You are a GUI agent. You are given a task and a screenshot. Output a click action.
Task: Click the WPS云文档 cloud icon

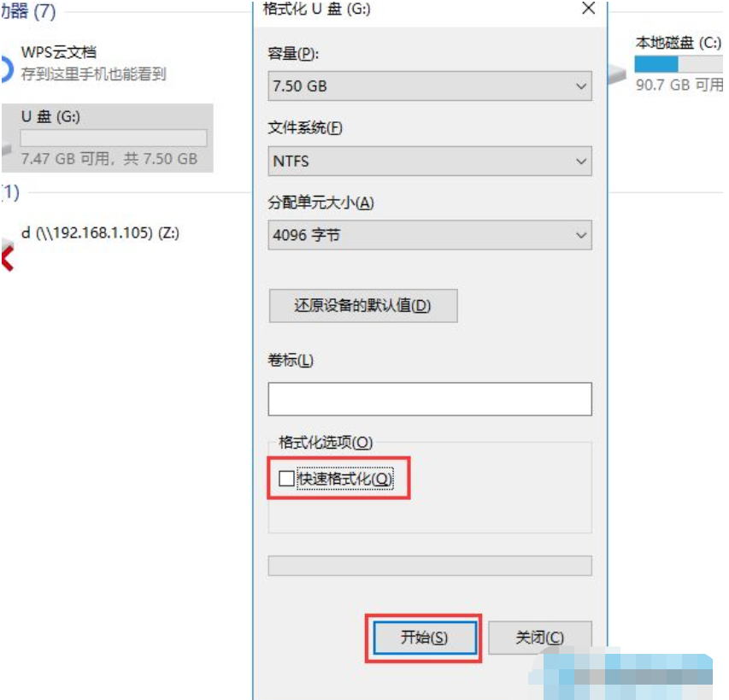click(7, 68)
